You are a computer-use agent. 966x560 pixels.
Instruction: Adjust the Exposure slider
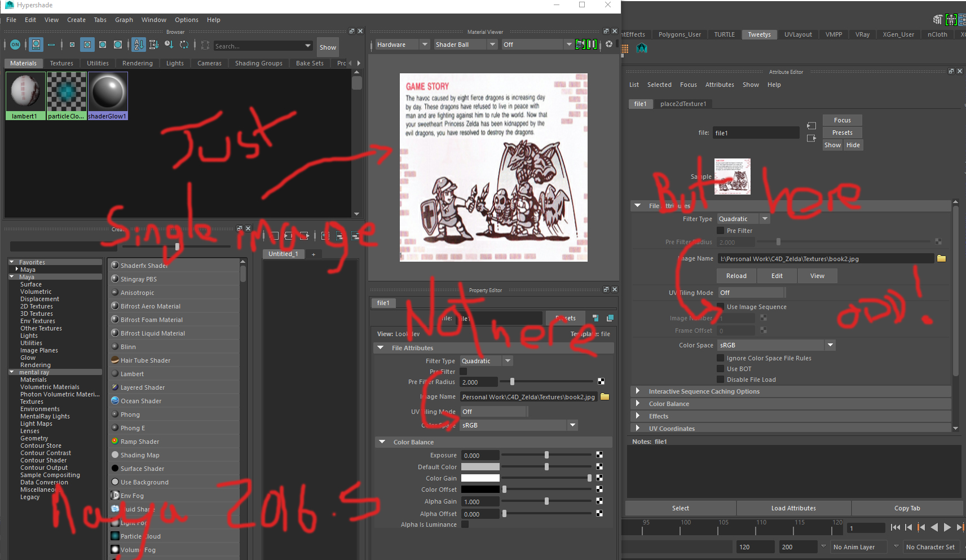click(x=546, y=455)
